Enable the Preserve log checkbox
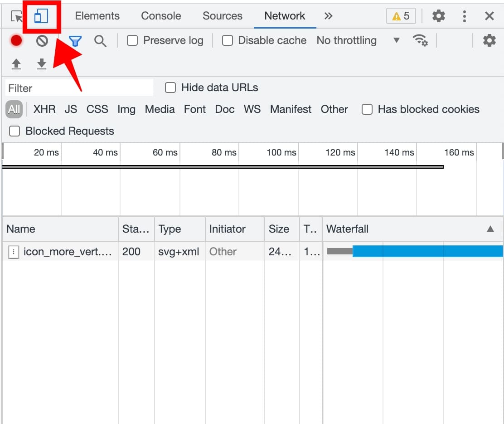Viewport: 504px width, 424px height. pyautogui.click(x=132, y=41)
